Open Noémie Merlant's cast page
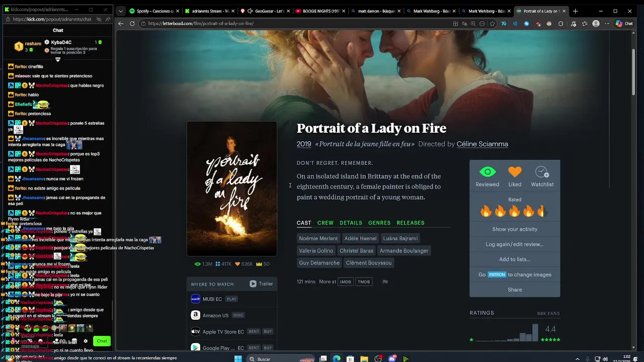The height and width of the screenshot is (362, 644). (x=318, y=238)
